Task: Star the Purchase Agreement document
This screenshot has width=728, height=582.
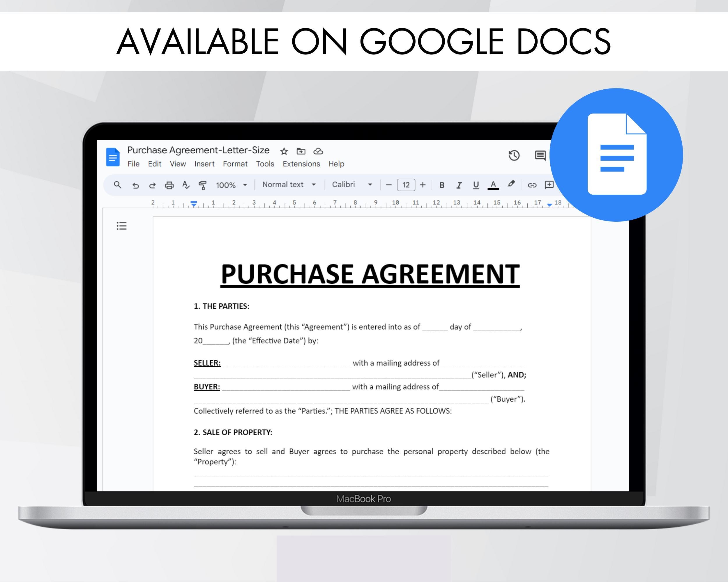Action: pyautogui.click(x=284, y=151)
